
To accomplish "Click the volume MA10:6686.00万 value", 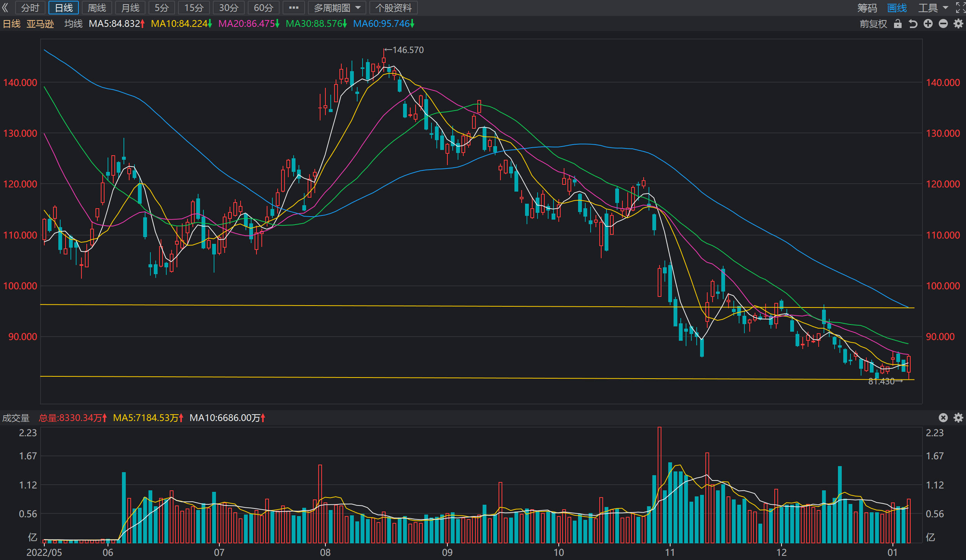I will pos(227,418).
